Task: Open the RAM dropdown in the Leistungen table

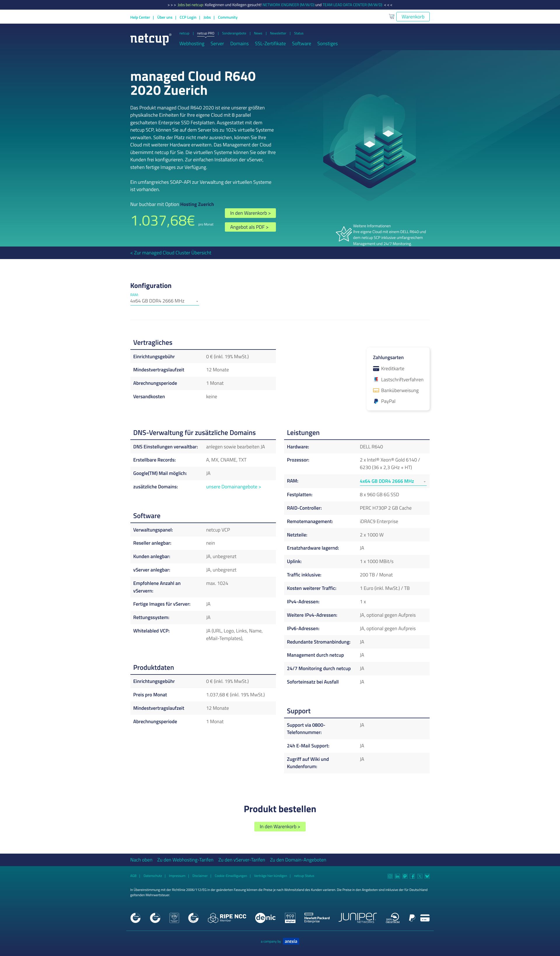Action: [393, 481]
